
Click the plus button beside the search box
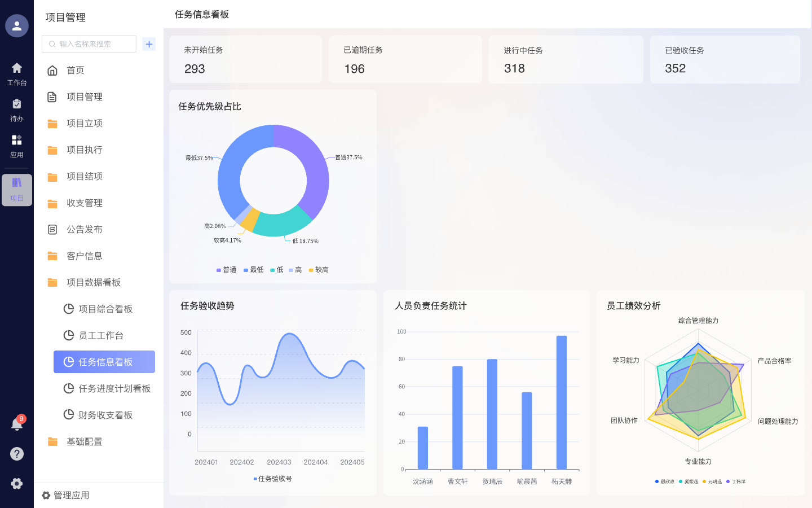pos(149,43)
